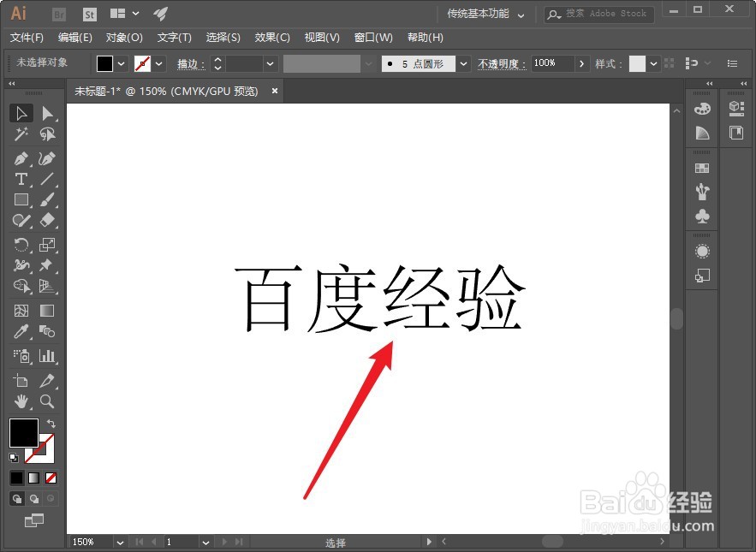
Task: Select the Scale tool
Action: [47, 245]
